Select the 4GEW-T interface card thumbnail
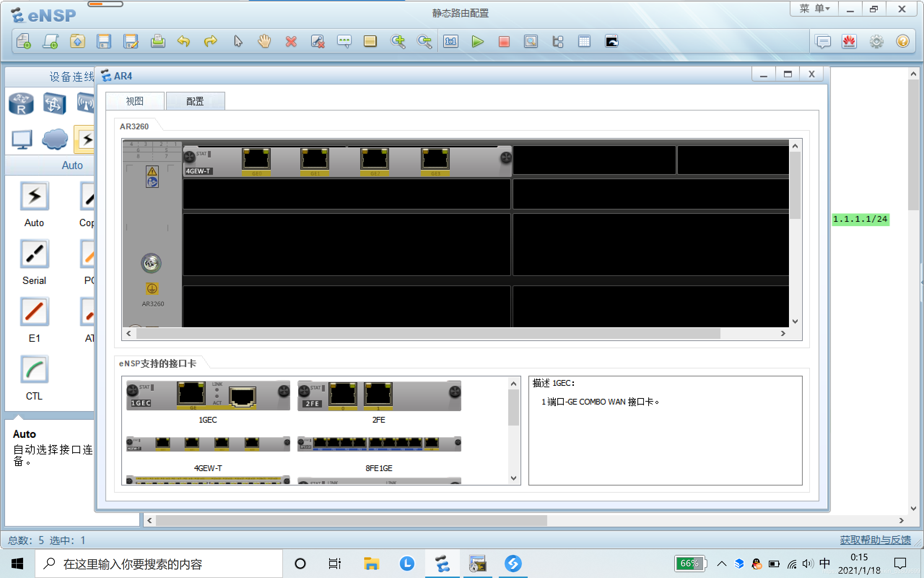This screenshot has height=578, width=924. 208,444
